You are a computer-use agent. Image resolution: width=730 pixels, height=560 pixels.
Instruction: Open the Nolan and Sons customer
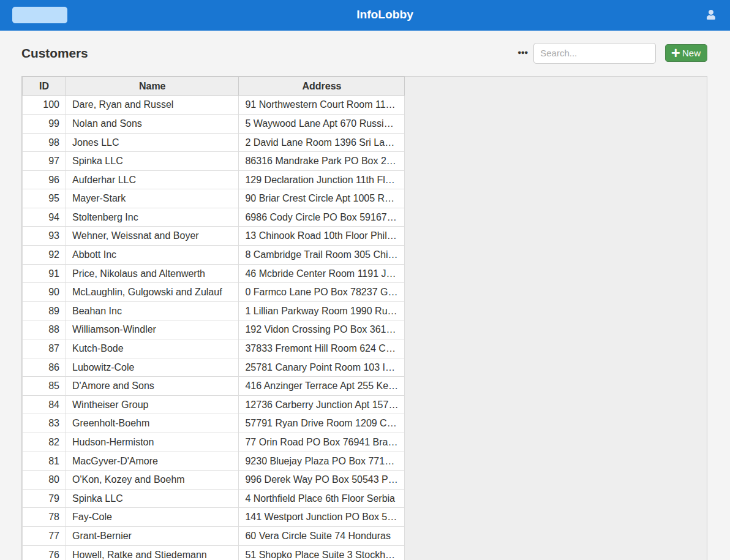click(x=107, y=124)
